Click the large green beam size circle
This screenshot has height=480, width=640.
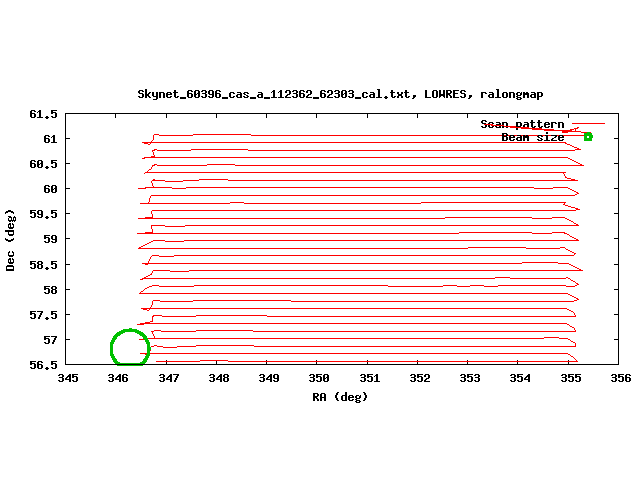[130, 347]
